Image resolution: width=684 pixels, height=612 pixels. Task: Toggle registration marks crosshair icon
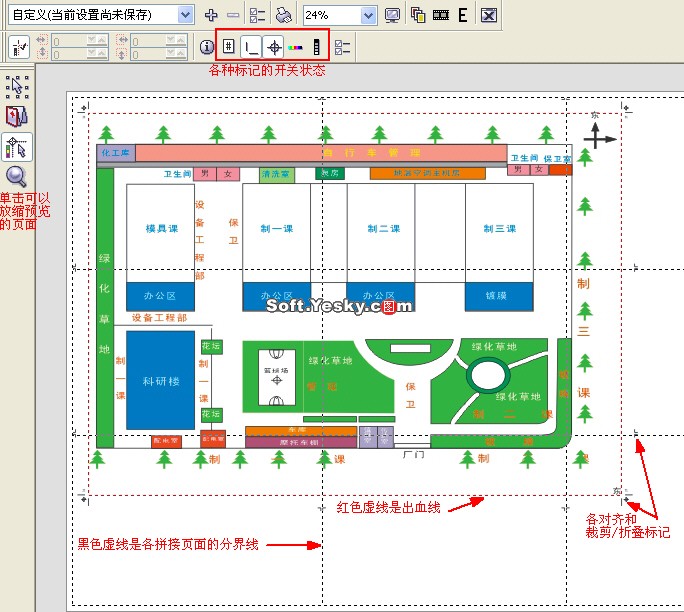coord(274,47)
